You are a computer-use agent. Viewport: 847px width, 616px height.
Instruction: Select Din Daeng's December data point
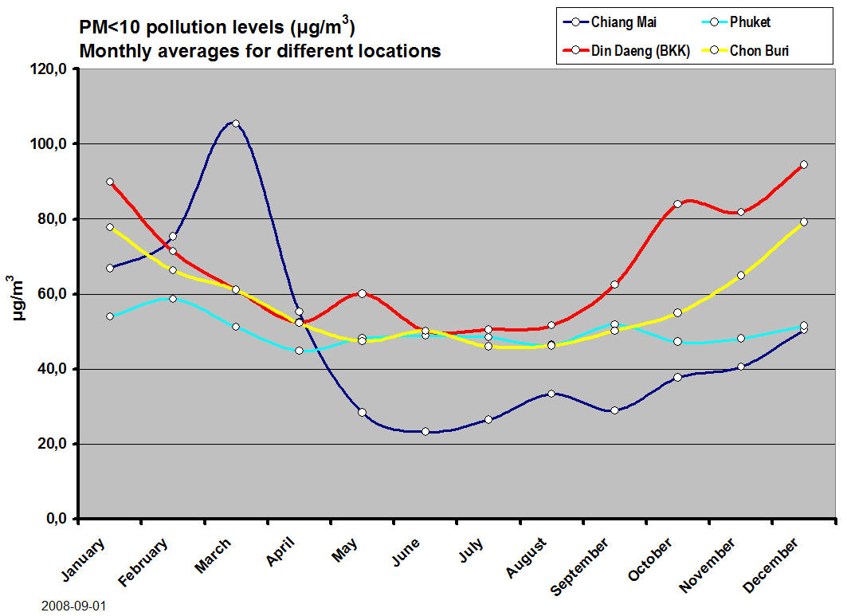pyautogui.click(x=803, y=165)
